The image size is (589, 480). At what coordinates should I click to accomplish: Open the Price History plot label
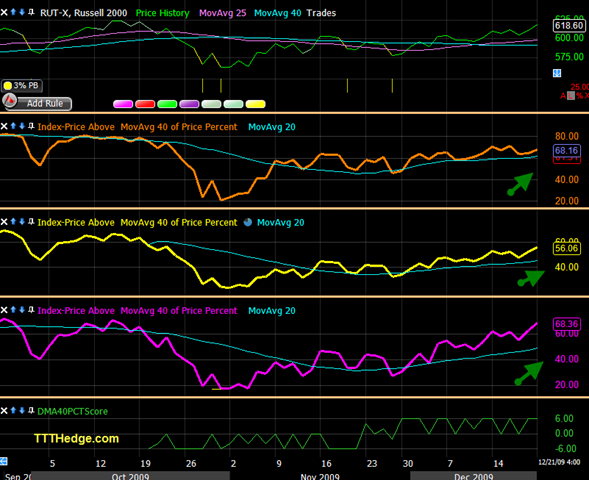162,13
